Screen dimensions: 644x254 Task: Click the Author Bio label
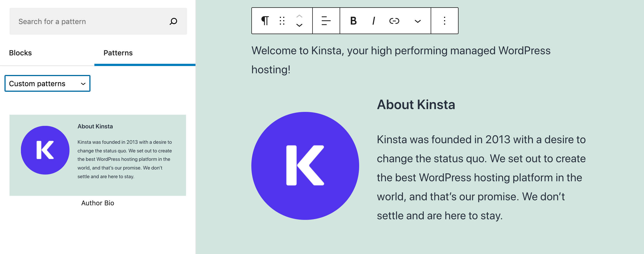[x=98, y=203]
